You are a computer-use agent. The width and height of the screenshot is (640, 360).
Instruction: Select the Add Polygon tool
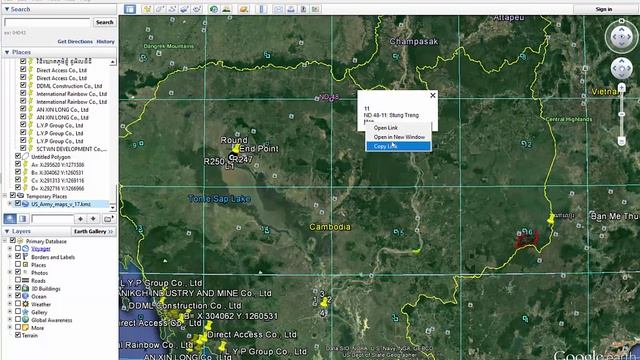160,9
